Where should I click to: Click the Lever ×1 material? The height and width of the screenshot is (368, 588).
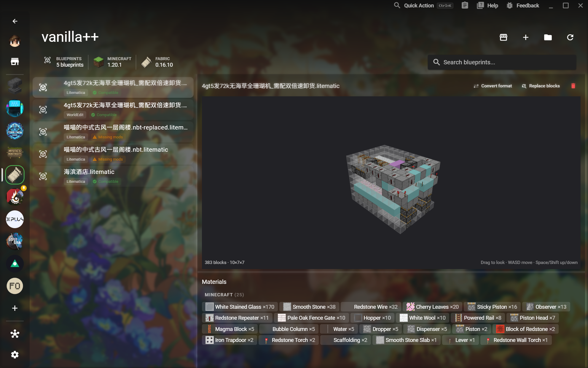(x=460, y=340)
